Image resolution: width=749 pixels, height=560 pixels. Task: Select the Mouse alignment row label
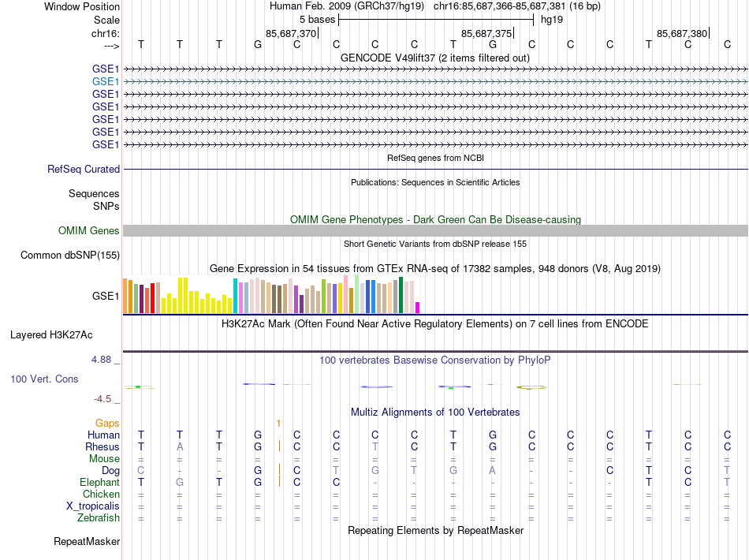104,459
